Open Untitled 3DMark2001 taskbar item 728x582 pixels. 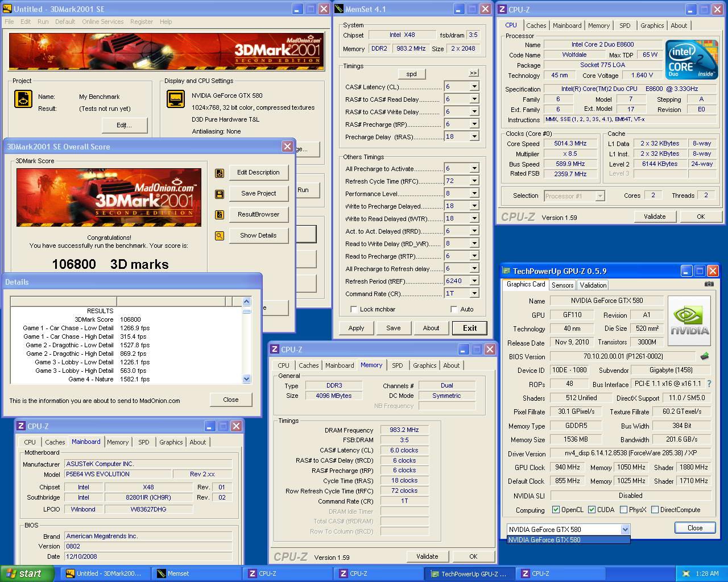click(x=106, y=573)
